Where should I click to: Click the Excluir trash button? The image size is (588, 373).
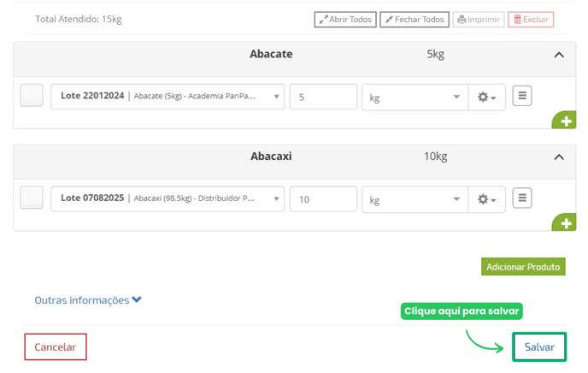tap(531, 20)
